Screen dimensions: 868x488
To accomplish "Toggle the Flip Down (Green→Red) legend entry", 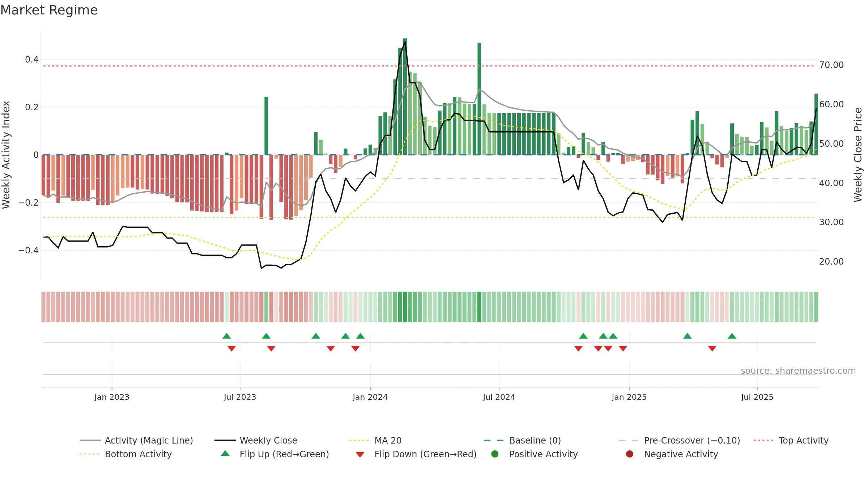I will pos(416,454).
